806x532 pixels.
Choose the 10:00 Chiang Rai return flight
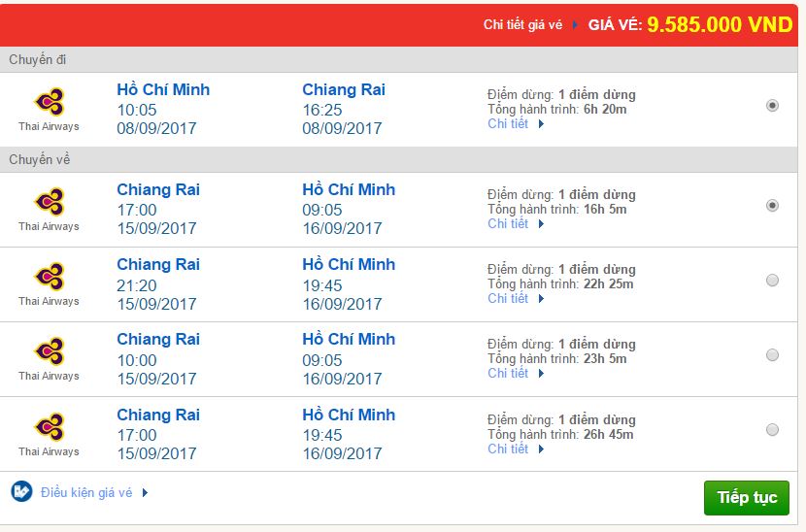pos(772,354)
